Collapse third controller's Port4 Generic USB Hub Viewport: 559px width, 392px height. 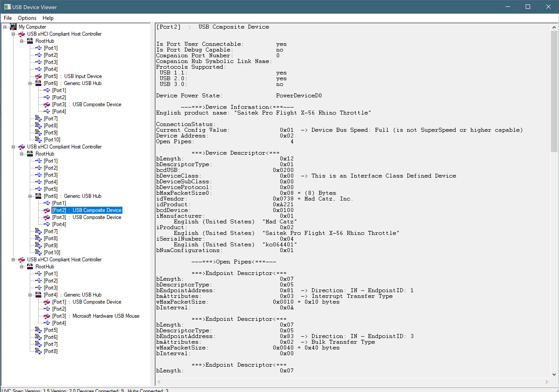[30, 295]
